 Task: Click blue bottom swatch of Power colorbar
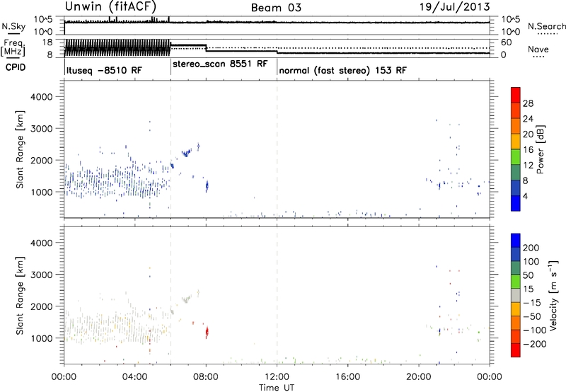[516, 203]
